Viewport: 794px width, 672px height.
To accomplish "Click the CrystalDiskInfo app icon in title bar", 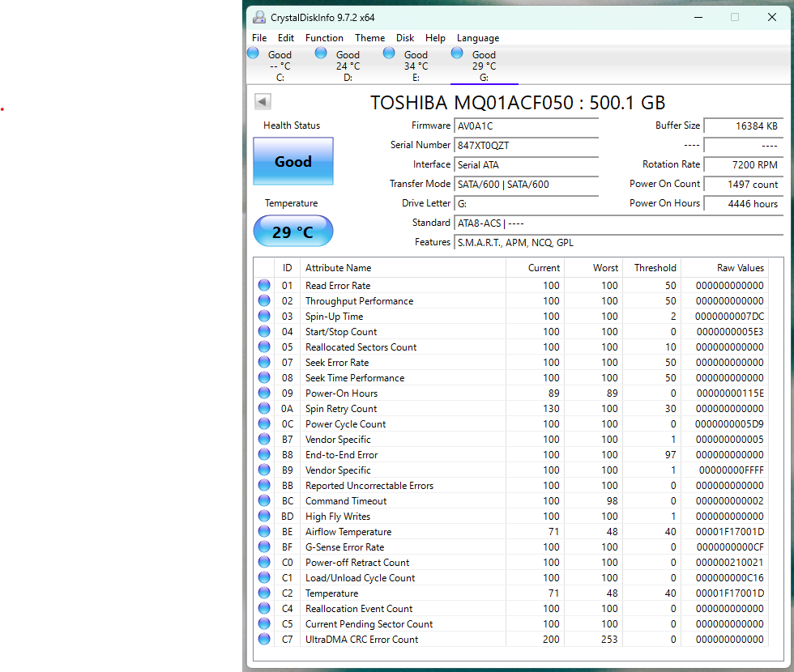I will point(258,17).
